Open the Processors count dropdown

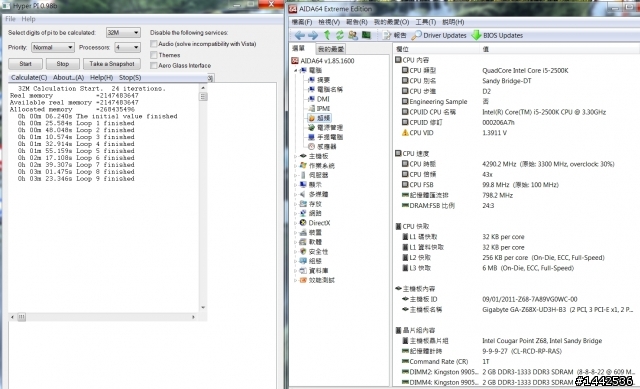[x=127, y=48]
